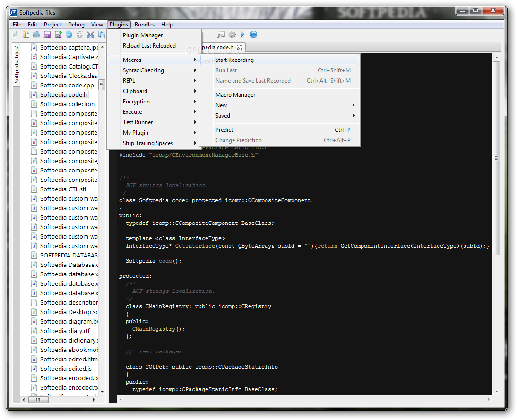Click the file list vertical scrollbar thumb
The height and width of the screenshot is (420, 517).
(x=102, y=85)
